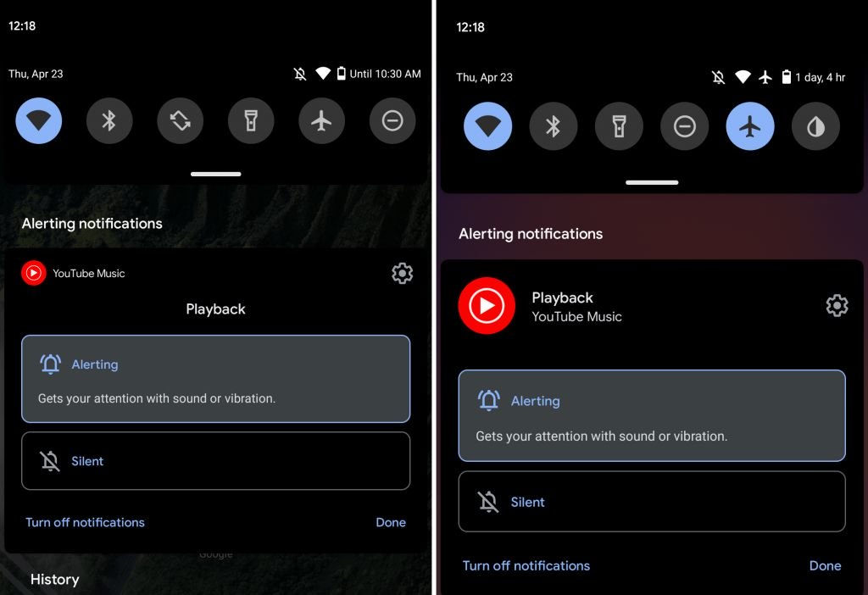Tap History header in left screenshot
The image size is (868, 595).
point(55,580)
